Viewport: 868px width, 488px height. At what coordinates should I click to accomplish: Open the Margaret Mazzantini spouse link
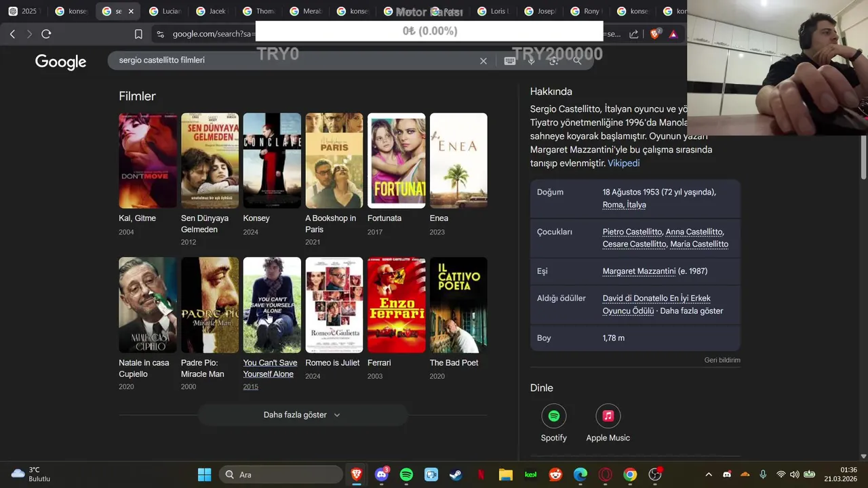pos(639,271)
